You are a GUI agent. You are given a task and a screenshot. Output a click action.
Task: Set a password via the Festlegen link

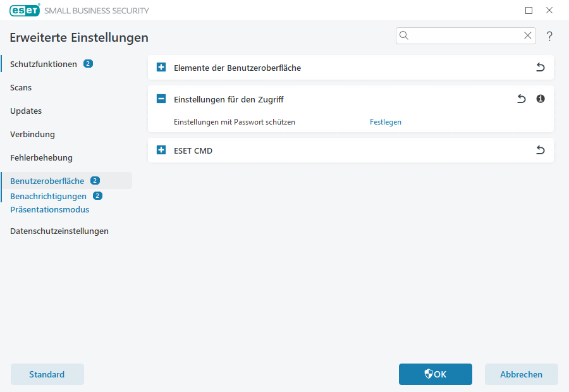(385, 121)
